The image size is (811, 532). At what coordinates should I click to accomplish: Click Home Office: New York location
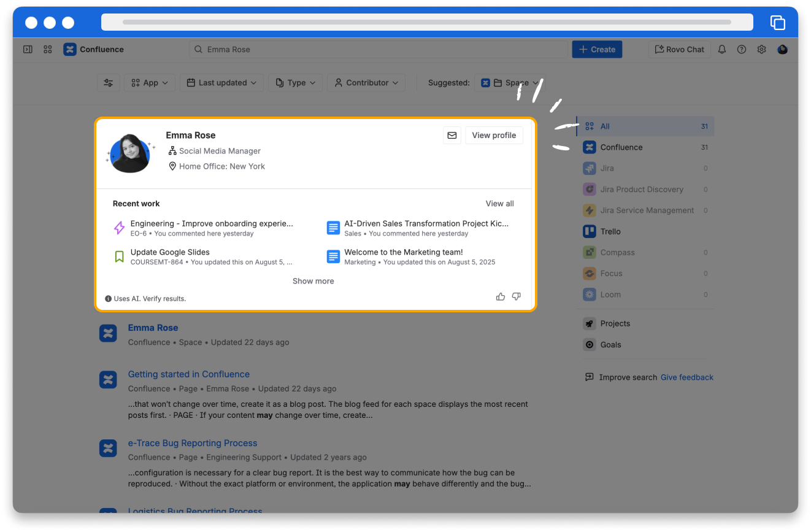222,166
